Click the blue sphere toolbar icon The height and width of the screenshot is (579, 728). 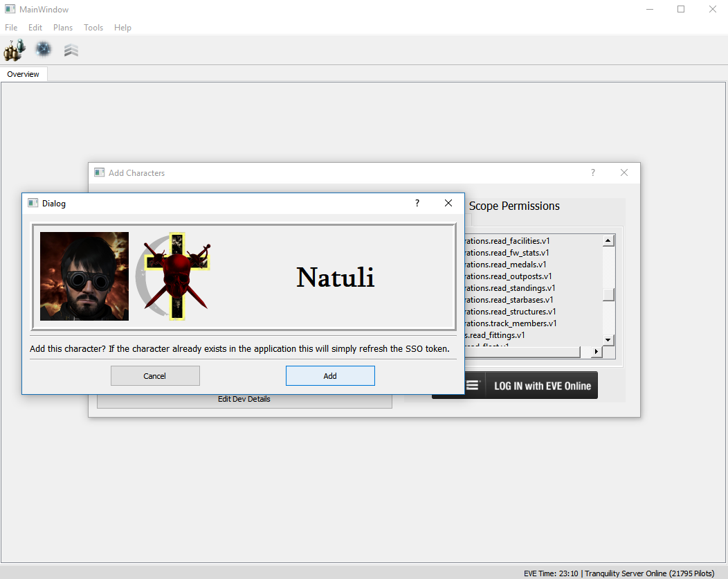tap(44, 49)
